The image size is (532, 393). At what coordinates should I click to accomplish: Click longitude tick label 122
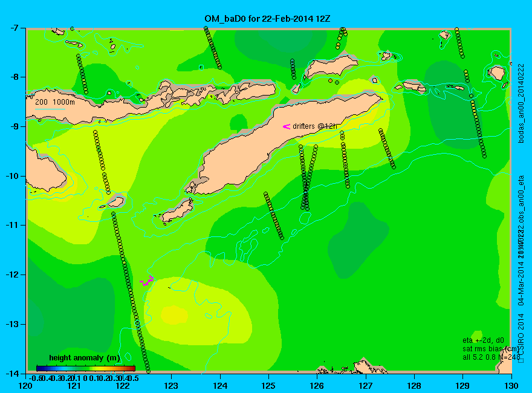coord(123,386)
